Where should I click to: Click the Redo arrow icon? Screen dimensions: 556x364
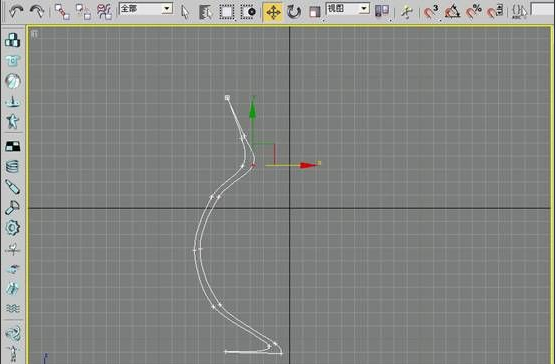[37, 12]
